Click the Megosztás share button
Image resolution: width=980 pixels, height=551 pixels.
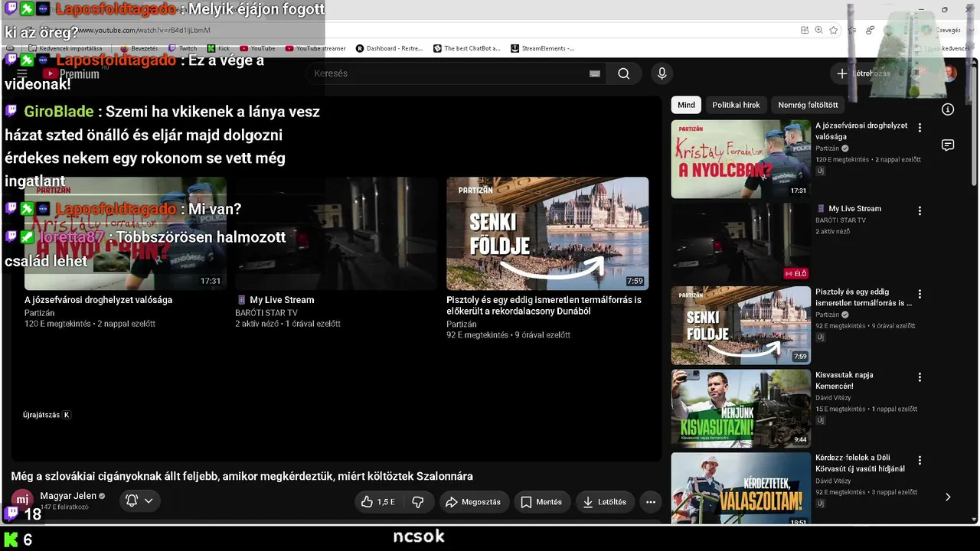tap(474, 502)
